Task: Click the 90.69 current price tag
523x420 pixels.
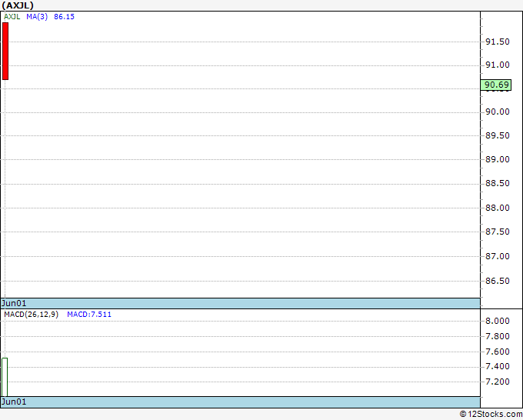Action: point(495,85)
